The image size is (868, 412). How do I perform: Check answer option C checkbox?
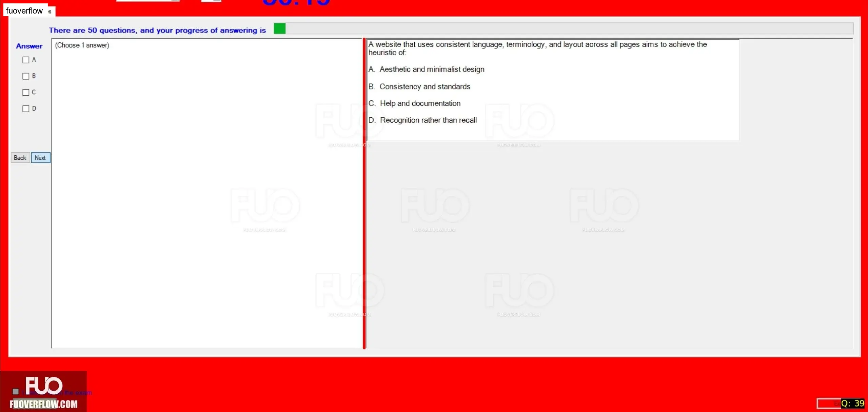[26, 93]
